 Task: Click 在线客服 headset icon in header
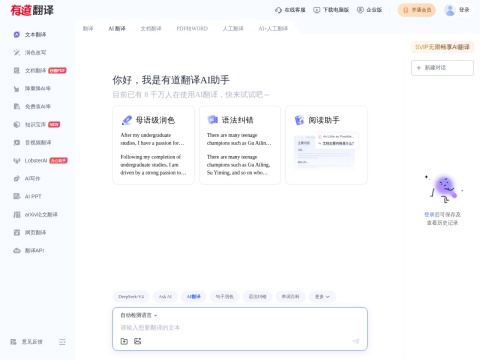(x=278, y=10)
